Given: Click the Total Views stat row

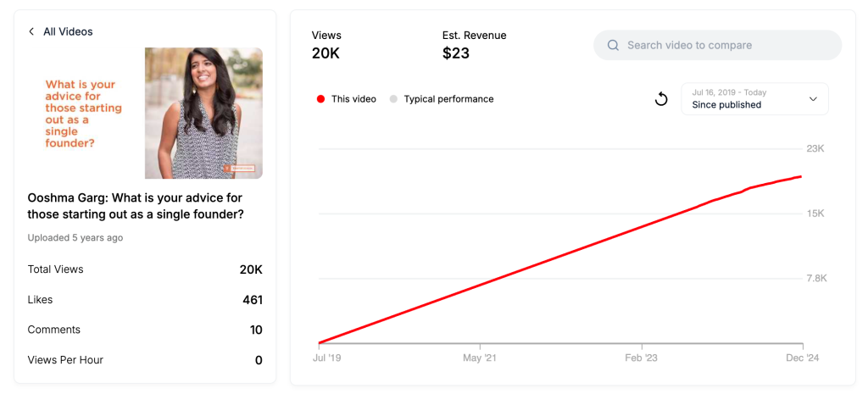Looking at the screenshot, I should [145, 269].
